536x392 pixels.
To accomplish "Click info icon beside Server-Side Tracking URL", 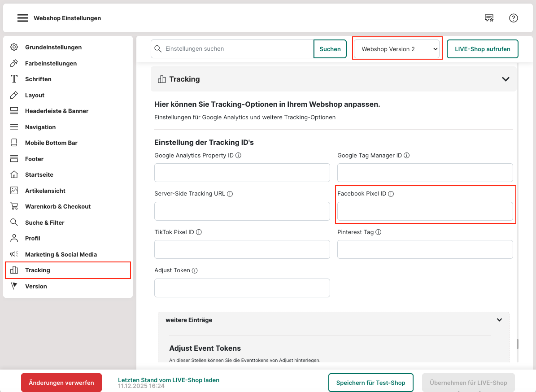I will coord(230,194).
